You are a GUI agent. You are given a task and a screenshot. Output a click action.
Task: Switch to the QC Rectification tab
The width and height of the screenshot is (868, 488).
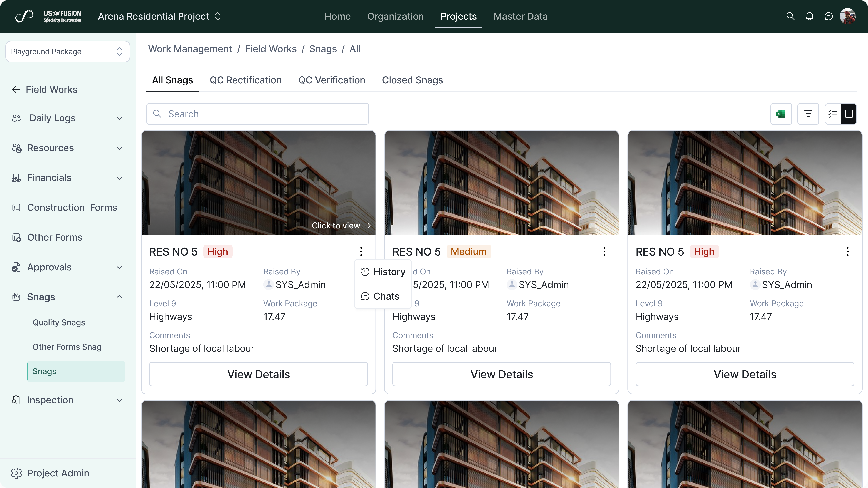pos(246,80)
